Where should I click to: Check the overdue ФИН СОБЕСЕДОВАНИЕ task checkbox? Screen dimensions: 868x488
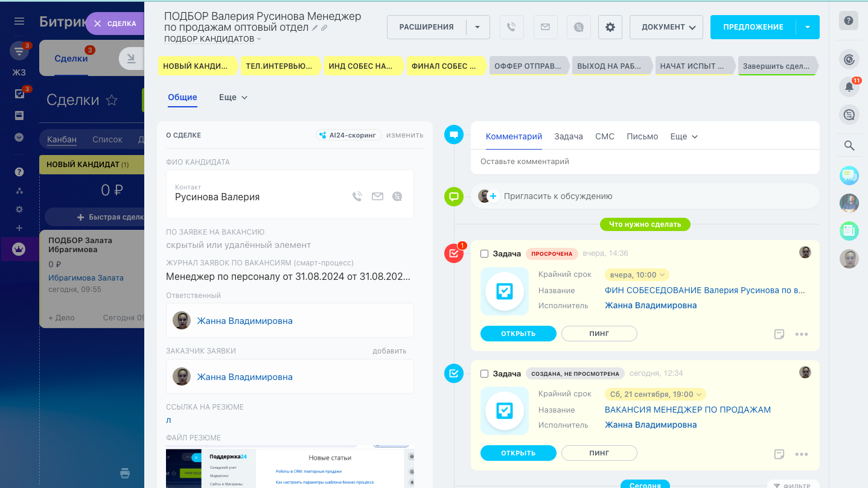pos(484,254)
